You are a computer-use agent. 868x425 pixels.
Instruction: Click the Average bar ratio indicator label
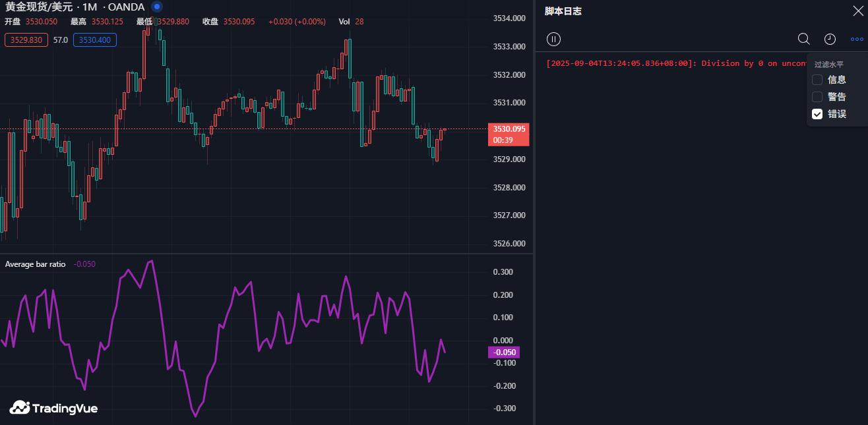pyautogui.click(x=35, y=264)
